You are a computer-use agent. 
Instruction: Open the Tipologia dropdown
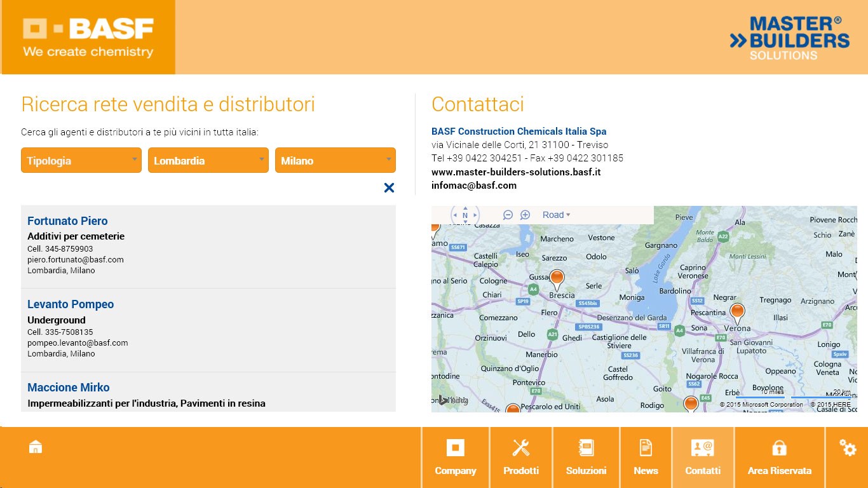pos(81,160)
